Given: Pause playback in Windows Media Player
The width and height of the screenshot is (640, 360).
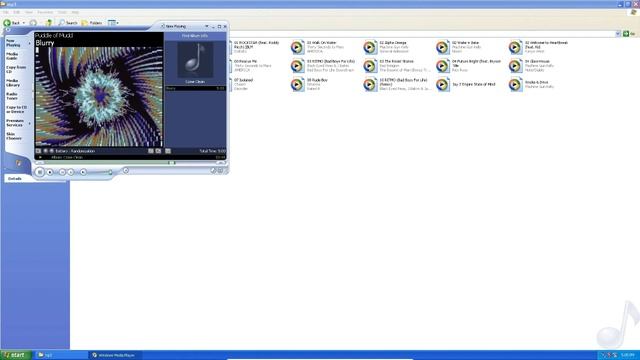Looking at the screenshot, I should [40, 172].
